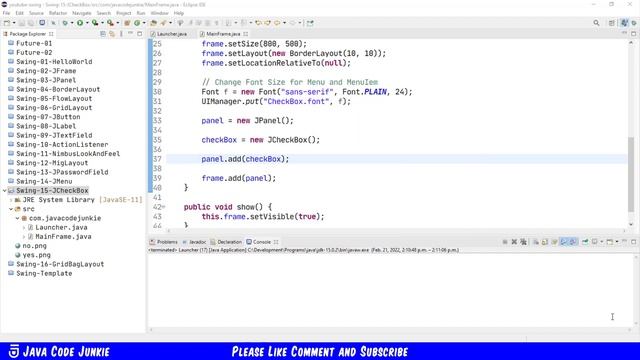Click the Terminate icon in Console toolbar
This screenshot has width=640, height=360.
(505, 242)
